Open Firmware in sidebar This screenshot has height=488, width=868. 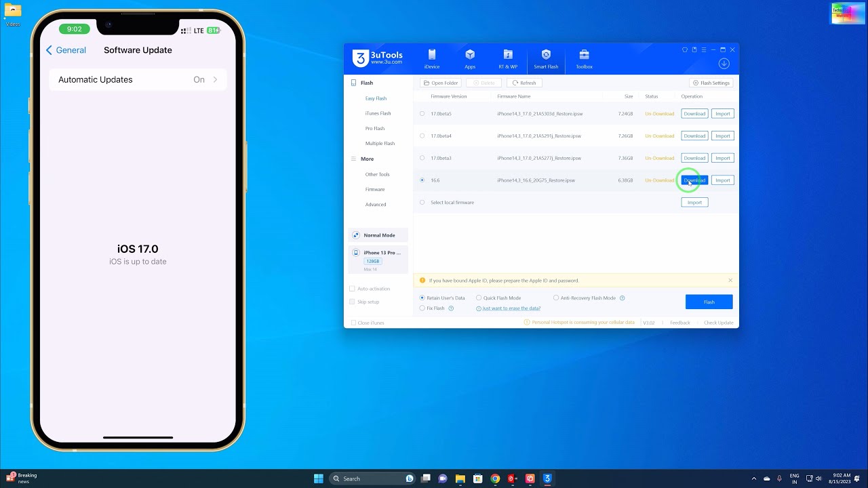375,190
